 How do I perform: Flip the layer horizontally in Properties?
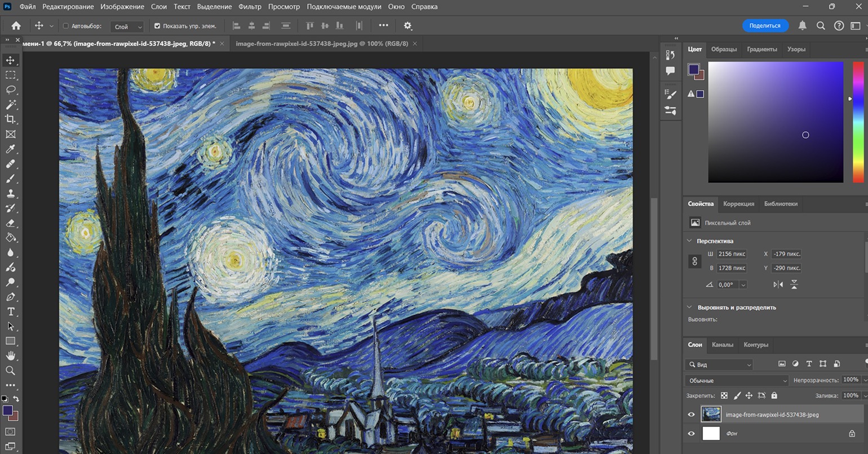[x=778, y=284]
